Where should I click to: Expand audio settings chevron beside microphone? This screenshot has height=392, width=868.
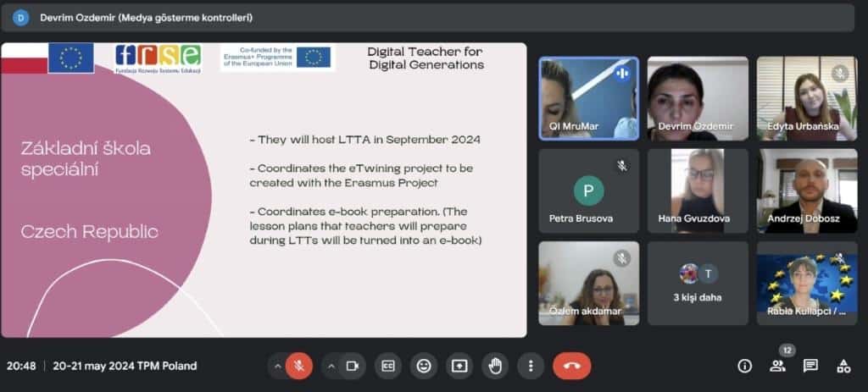[x=276, y=366]
